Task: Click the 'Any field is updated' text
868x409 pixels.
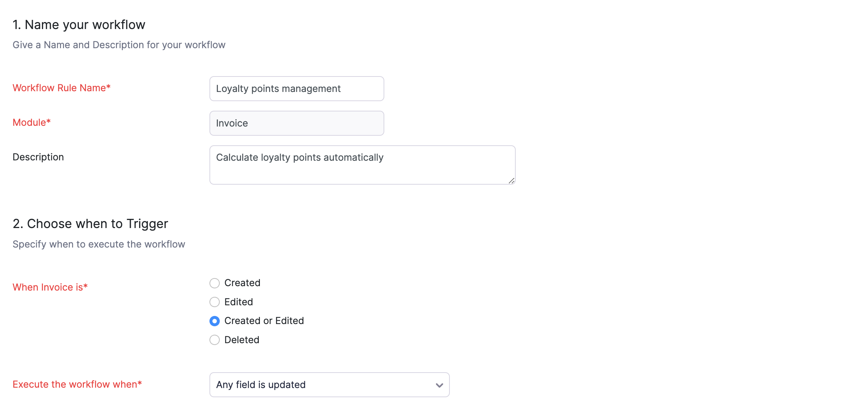Action: (261, 385)
